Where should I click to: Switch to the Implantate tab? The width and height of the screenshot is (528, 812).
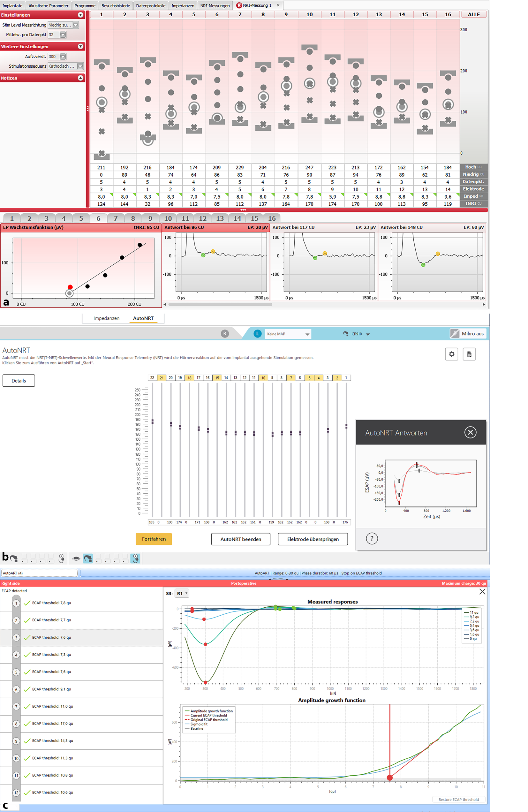13,5
